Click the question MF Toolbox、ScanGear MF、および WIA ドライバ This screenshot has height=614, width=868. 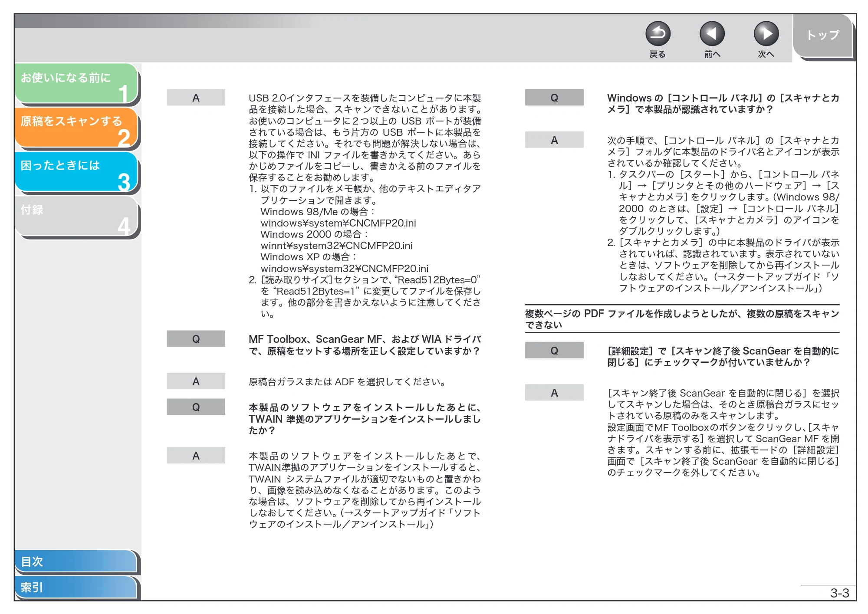tap(365, 345)
